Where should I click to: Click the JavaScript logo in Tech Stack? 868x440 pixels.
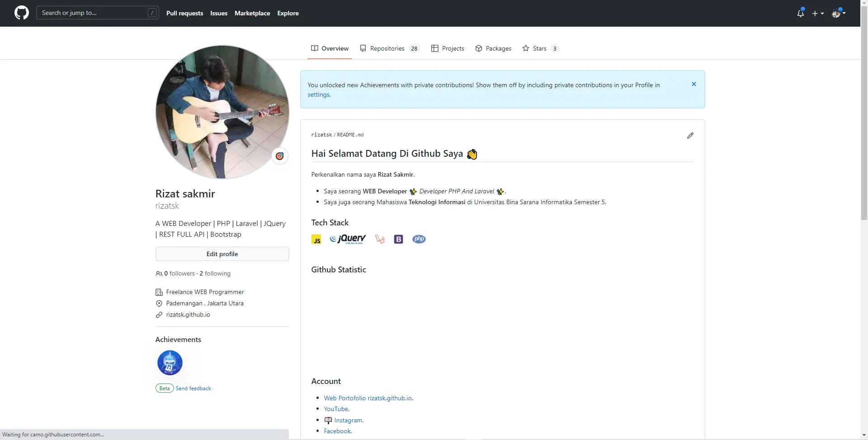coord(316,239)
